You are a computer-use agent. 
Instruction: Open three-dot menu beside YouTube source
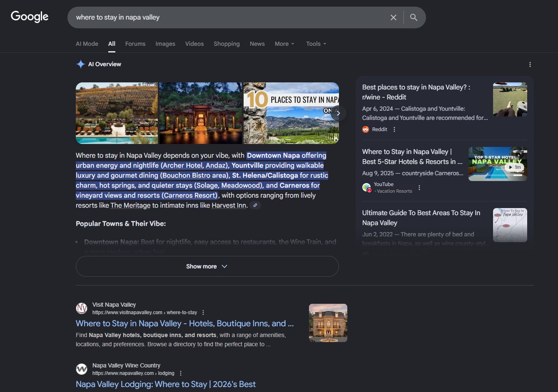[x=419, y=188]
